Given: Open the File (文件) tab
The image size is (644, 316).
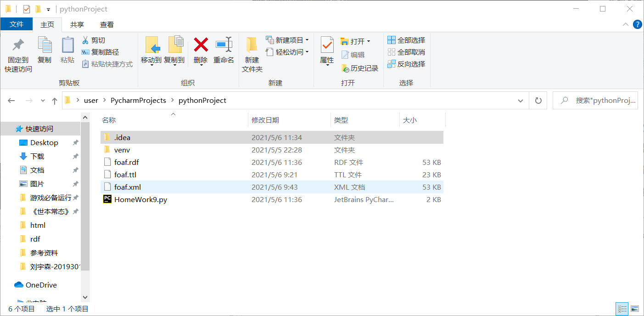Looking at the screenshot, I should click(x=17, y=24).
